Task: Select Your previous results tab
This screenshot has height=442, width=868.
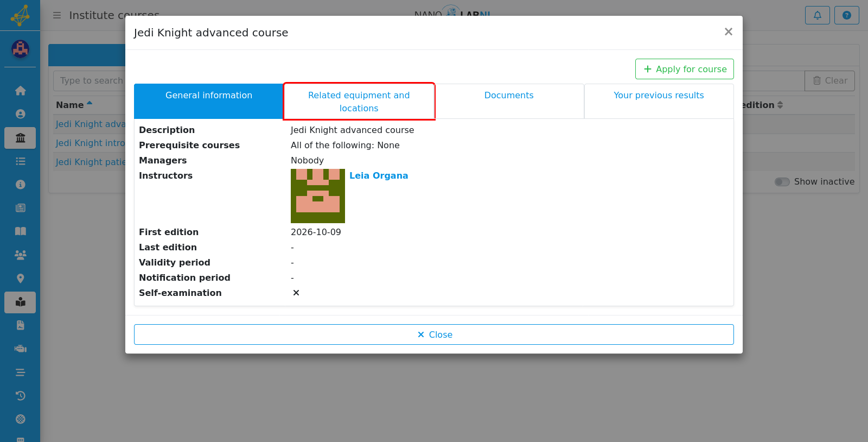Action: coord(659,96)
